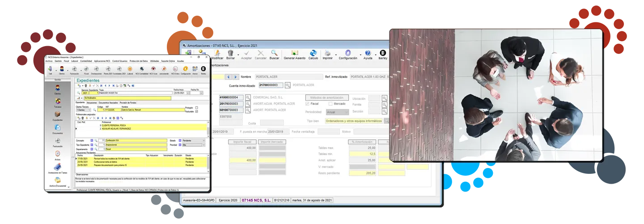Click Laboral icon in Expedientes toolbar
The width and height of the screenshot is (644, 224).
130,69
